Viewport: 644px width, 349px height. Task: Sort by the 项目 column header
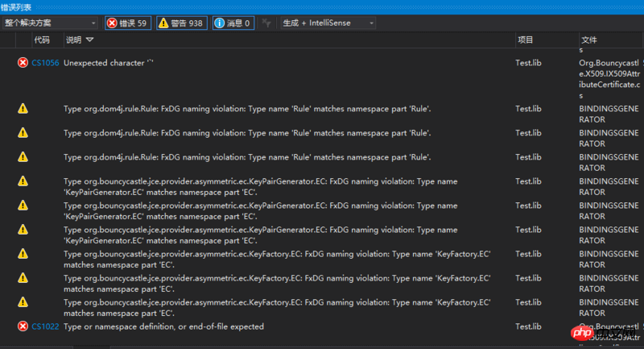[526, 39]
